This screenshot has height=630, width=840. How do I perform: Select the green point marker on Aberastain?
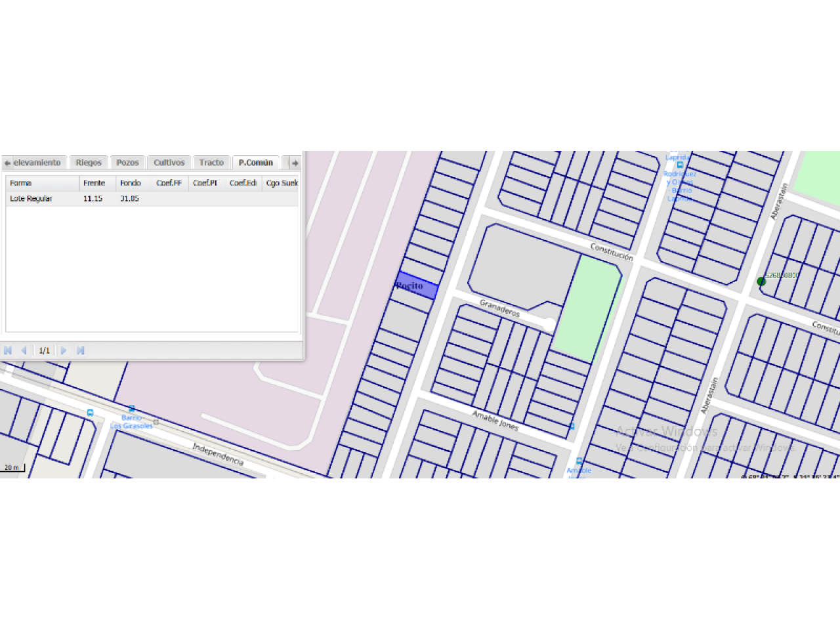pos(761,282)
